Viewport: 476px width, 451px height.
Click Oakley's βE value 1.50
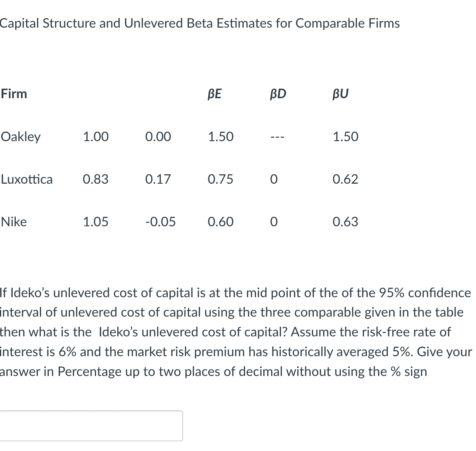(220, 137)
